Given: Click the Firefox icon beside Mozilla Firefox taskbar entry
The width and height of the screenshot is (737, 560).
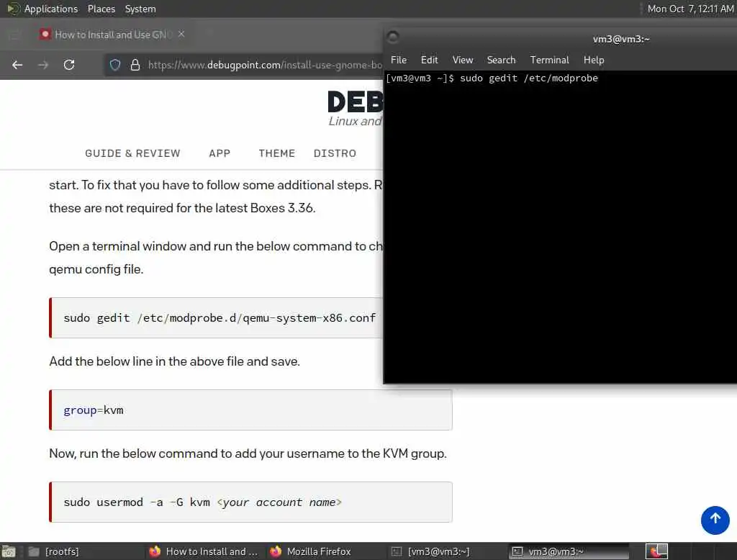Looking at the screenshot, I should [276, 551].
